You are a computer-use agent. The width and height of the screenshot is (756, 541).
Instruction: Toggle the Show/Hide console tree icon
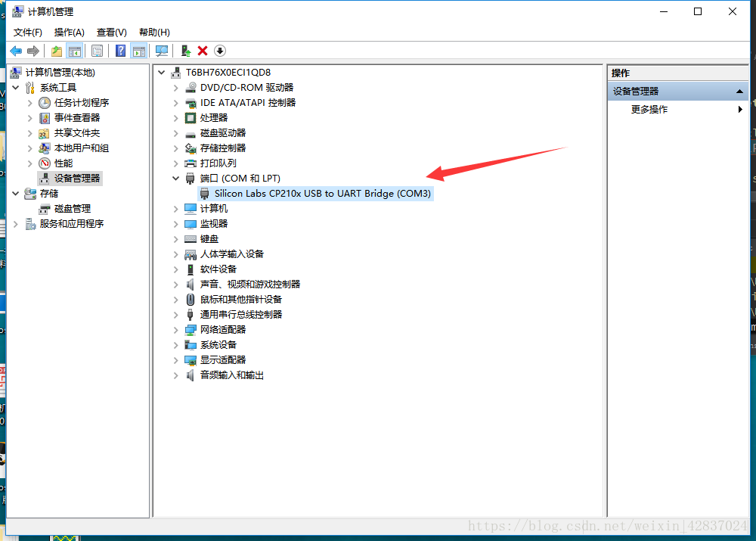(75, 51)
